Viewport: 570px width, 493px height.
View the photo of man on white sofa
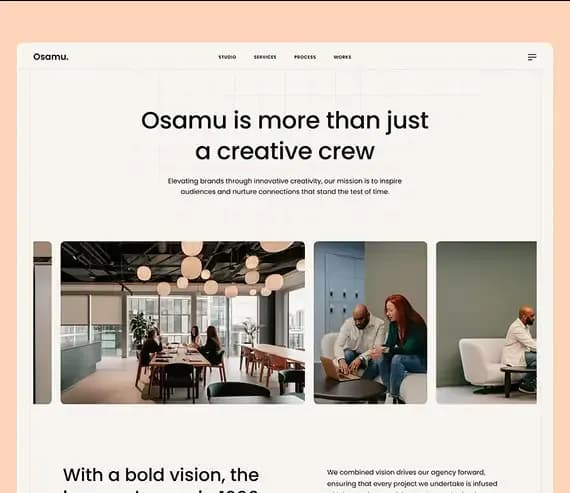click(x=486, y=322)
